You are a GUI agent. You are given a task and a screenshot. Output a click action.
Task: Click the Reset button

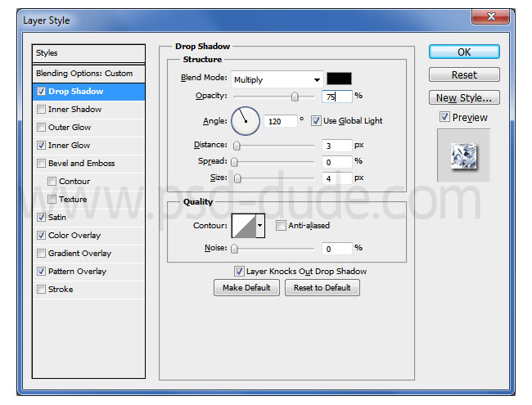[464, 74]
